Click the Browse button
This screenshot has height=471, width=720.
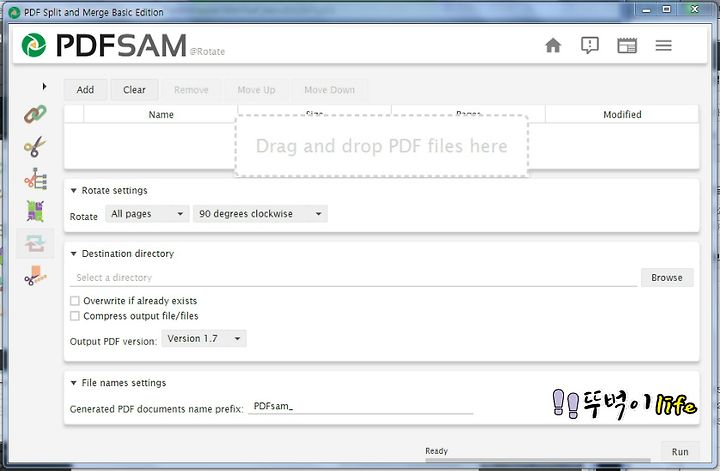pos(667,277)
